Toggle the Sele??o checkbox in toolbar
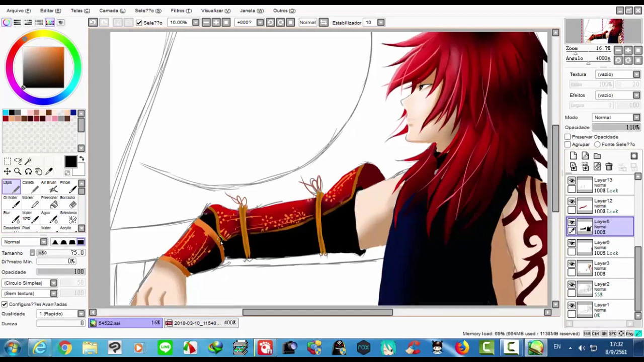This screenshot has width=644, height=362. [x=139, y=23]
